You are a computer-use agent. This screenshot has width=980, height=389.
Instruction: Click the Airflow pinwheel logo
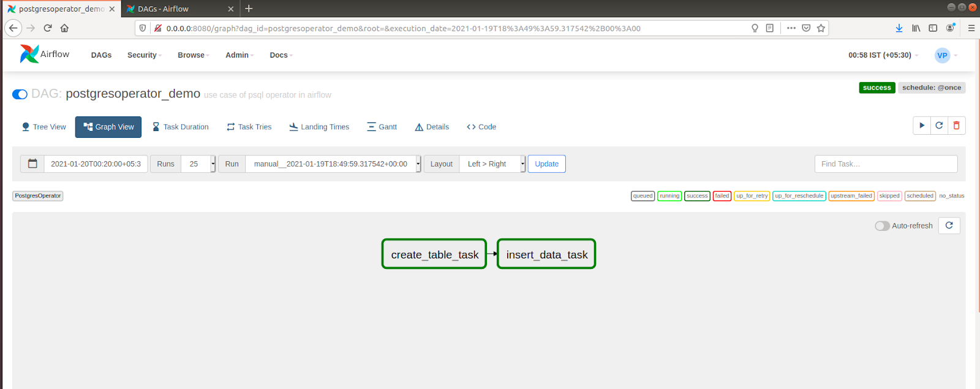[x=29, y=55]
